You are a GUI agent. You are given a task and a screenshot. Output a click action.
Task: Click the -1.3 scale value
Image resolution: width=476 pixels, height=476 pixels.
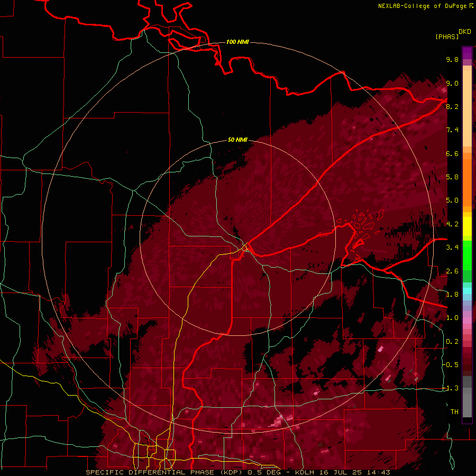click(x=450, y=388)
